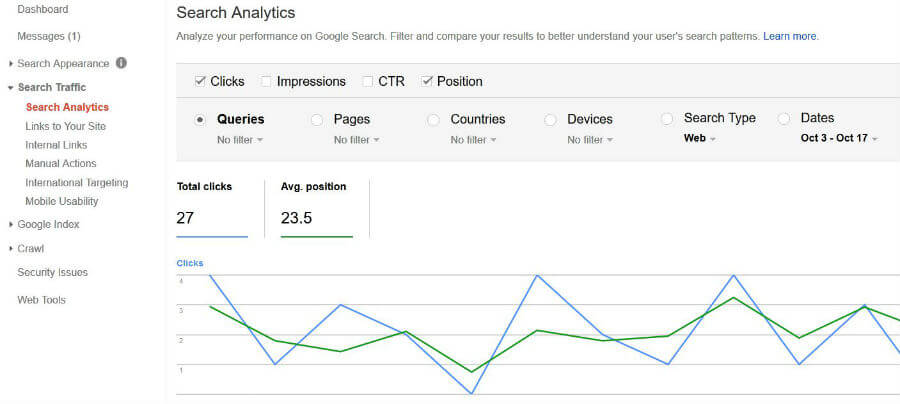Viewport: 900px width, 404px height.
Task: Open Links to Your Site
Action: click(65, 126)
